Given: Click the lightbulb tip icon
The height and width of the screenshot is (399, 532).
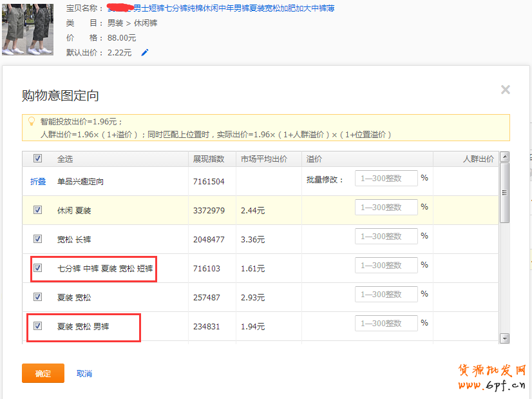Looking at the screenshot, I should pos(31,121).
